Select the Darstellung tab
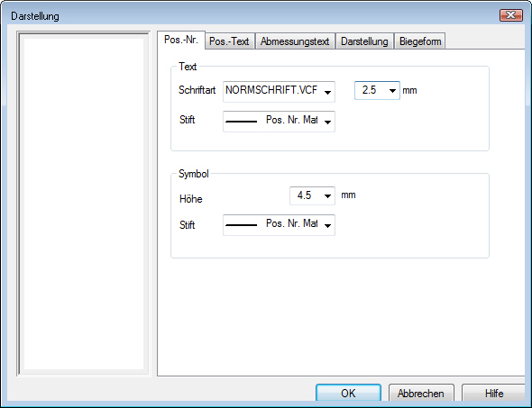The image size is (532, 408). (364, 41)
